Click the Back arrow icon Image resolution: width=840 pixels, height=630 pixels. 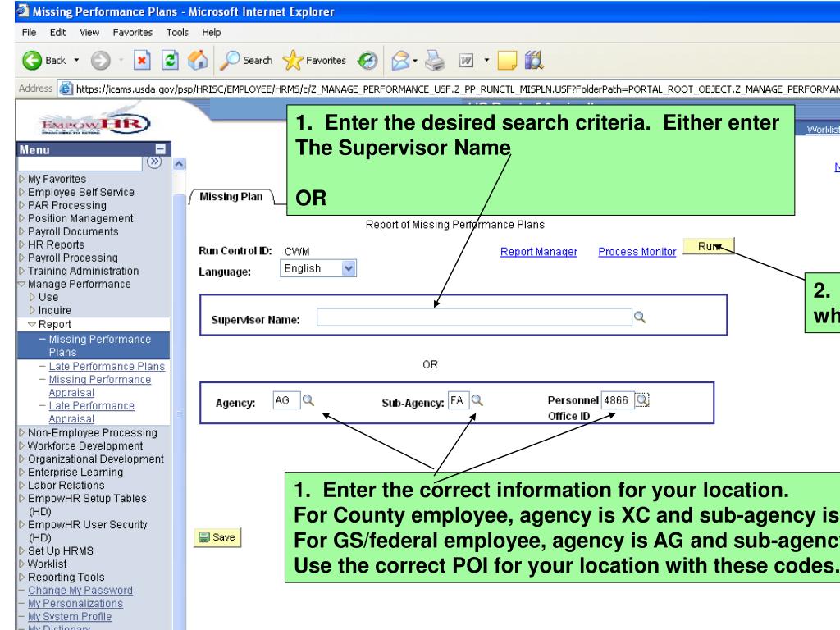(x=32, y=61)
